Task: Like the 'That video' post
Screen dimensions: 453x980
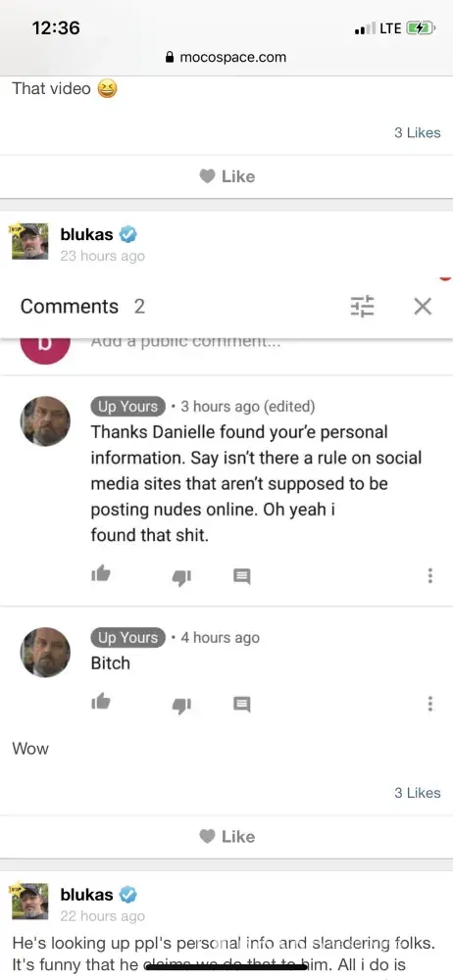Action: pyautogui.click(x=226, y=176)
